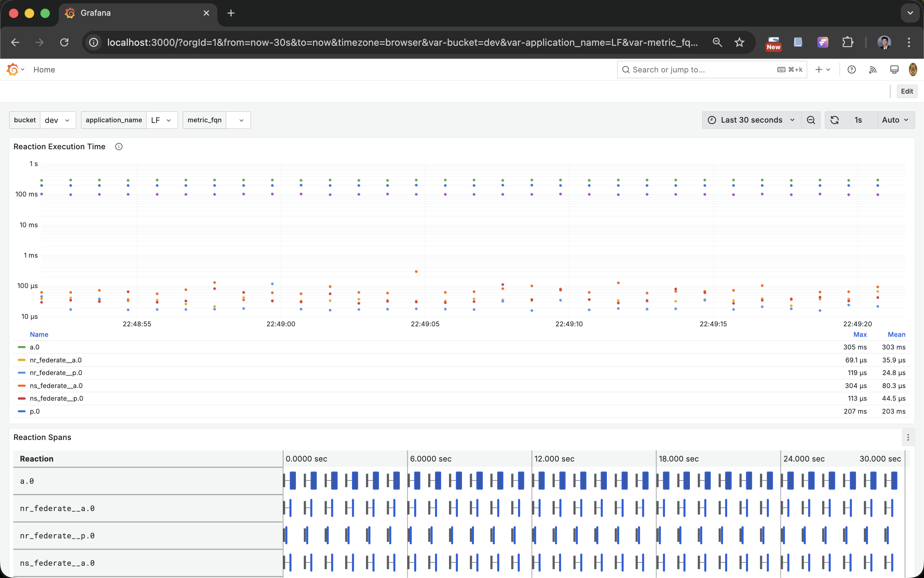This screenshot has width=924, height=578.
Task: Open the Grafana home logo menu
Action: click(15, 69)
